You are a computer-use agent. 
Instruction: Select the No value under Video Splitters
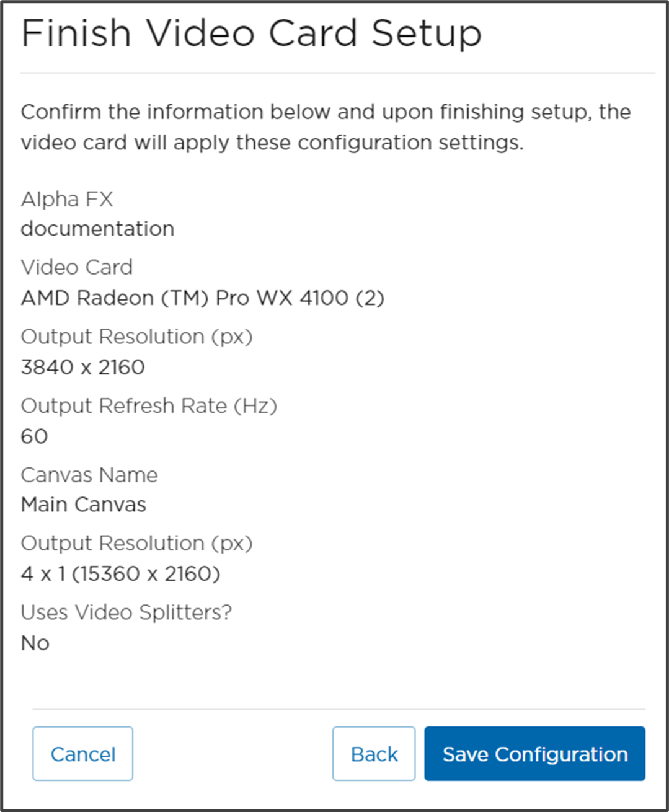point(35,643)
